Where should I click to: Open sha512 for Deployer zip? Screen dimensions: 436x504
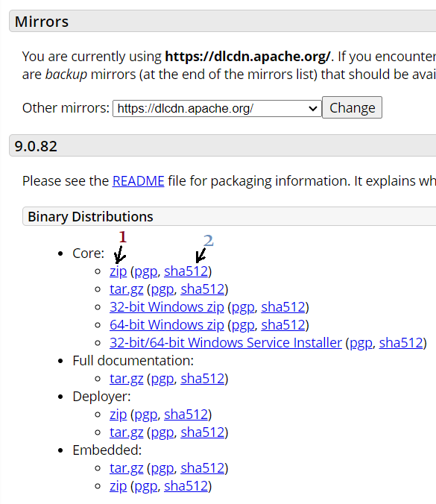tap(186, 415)
